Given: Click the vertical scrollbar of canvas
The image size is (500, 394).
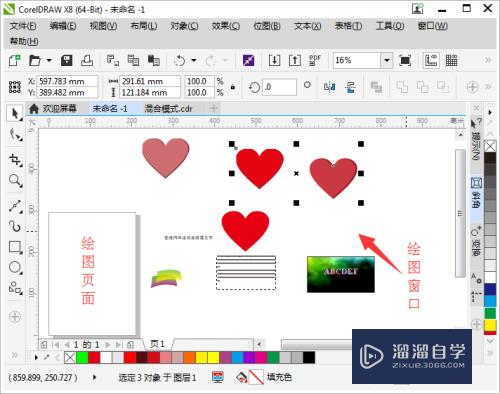Looking at the screenshot, I should (x=460, y=213).
